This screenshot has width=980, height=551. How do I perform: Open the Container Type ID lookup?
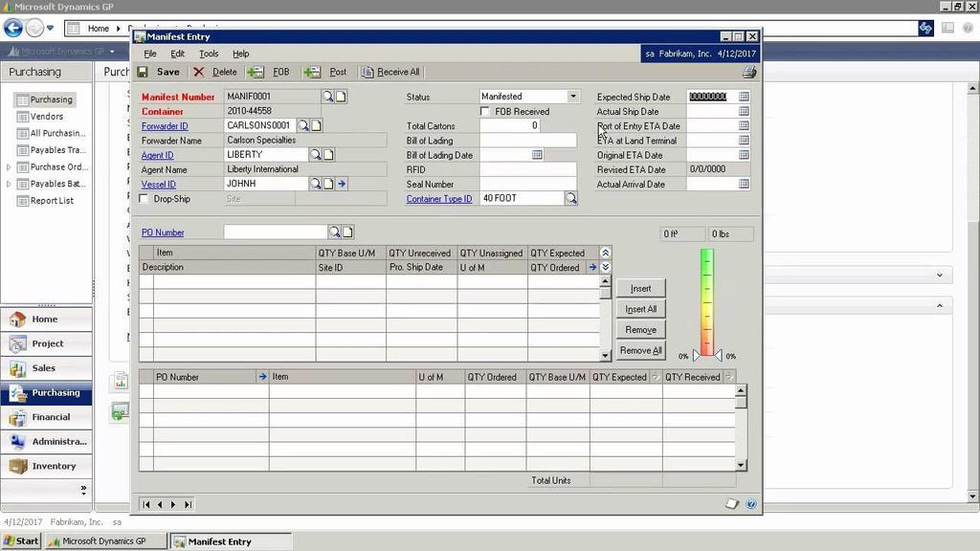click(570, 198)
